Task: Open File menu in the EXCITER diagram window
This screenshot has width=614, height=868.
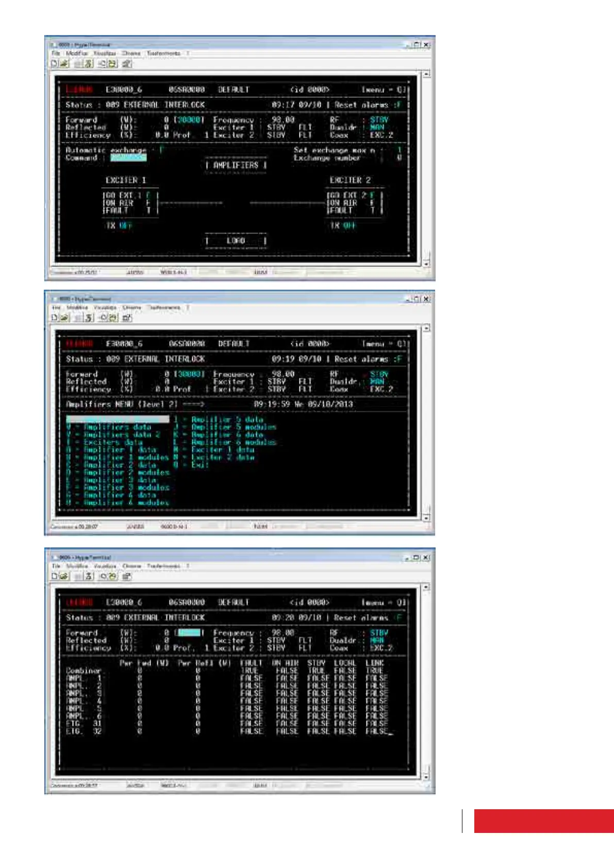Action: pyautogui.click(x=56, y=53)
